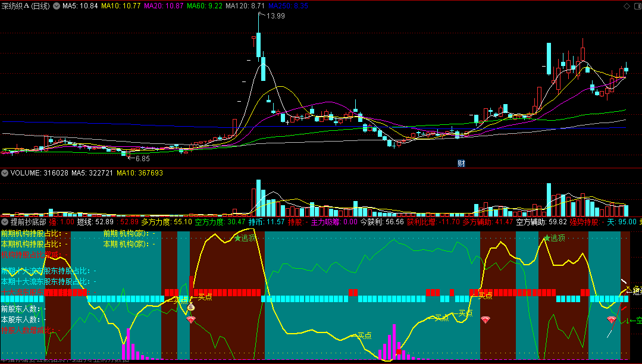Click the 空方辅助: 59.82 value

541,222
